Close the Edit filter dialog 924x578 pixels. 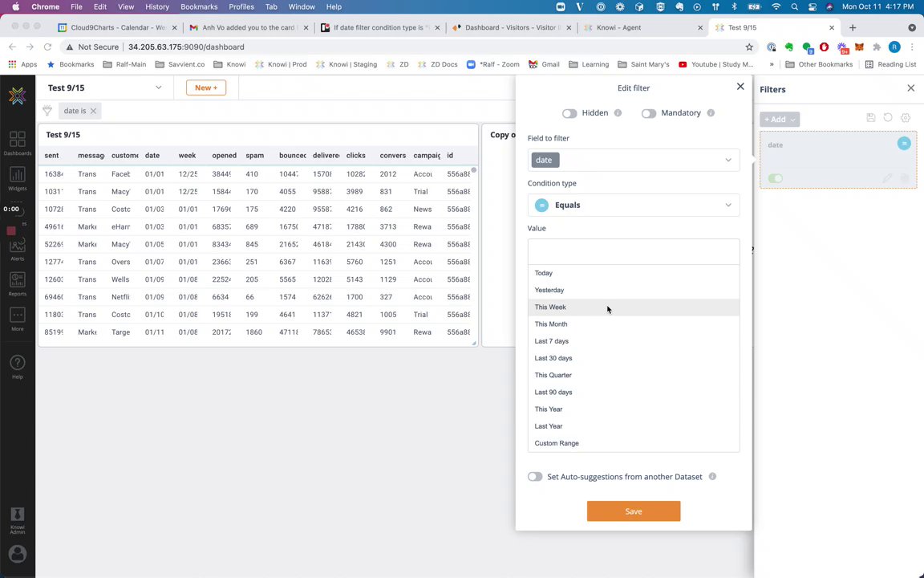pyautogui.click(x=740, y=87)
